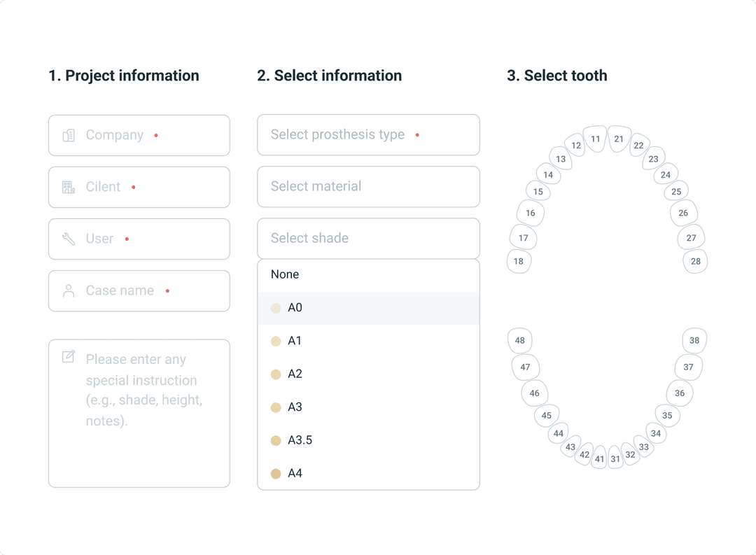Select tooth 26 on the chart
The width and height of the screenshot is (756, 555).
[x=683, y=213]
